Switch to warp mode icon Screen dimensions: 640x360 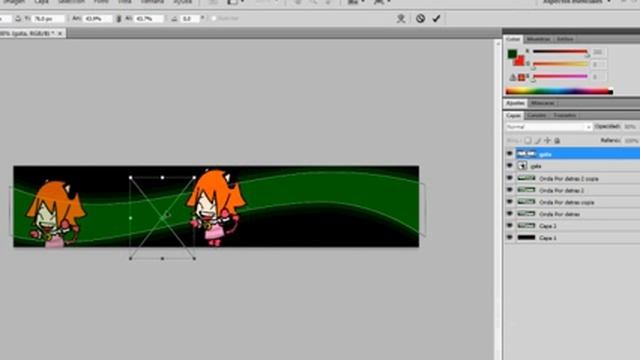coord(401,18)
